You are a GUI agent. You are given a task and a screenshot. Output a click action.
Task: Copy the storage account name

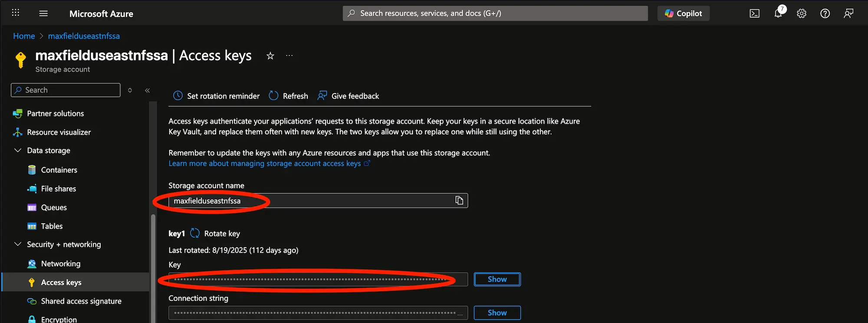click(459, 200)
